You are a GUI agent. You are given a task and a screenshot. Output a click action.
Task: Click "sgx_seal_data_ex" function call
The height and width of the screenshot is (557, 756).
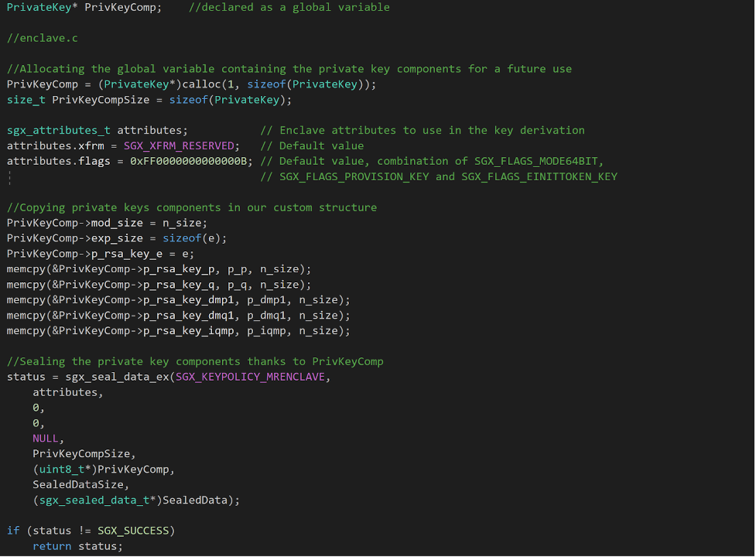coord(117,378)
